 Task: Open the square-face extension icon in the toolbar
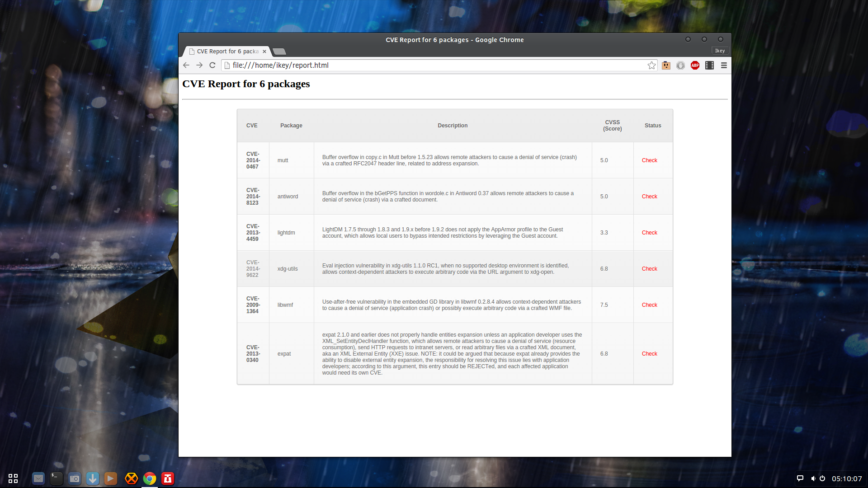(x=666, y=66)
